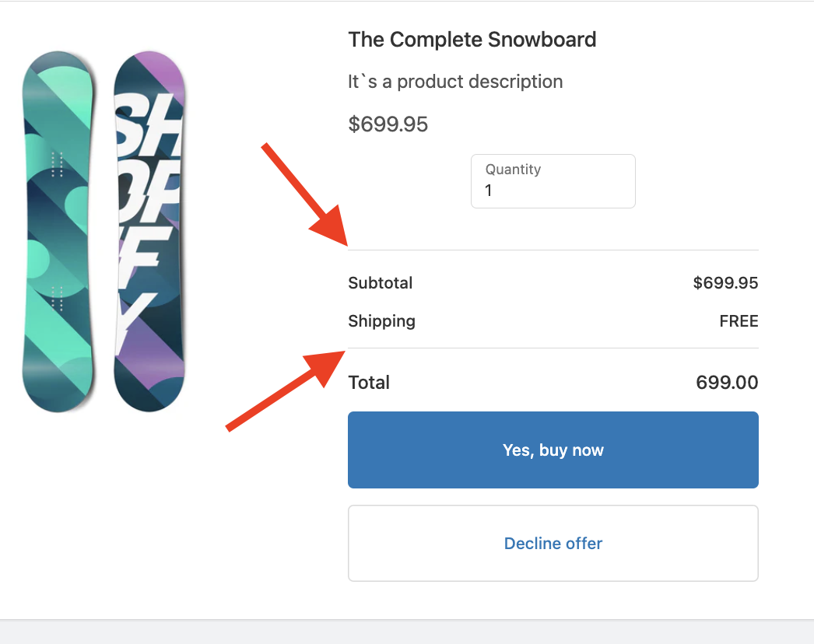The width and height of the screenshot is (814, 644).
Task: Click the divider line above Subtotal
Action: (553, 250)
